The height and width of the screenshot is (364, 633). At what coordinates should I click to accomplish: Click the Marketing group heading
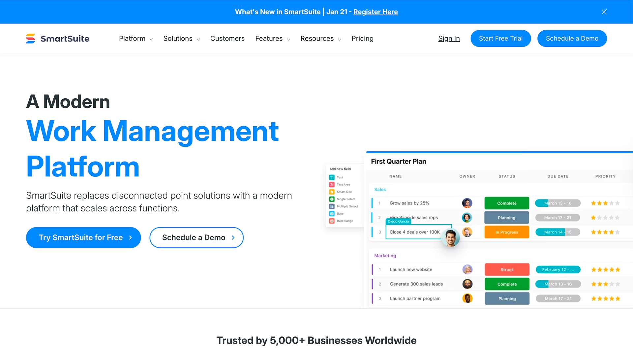click(x=385, y=256)
